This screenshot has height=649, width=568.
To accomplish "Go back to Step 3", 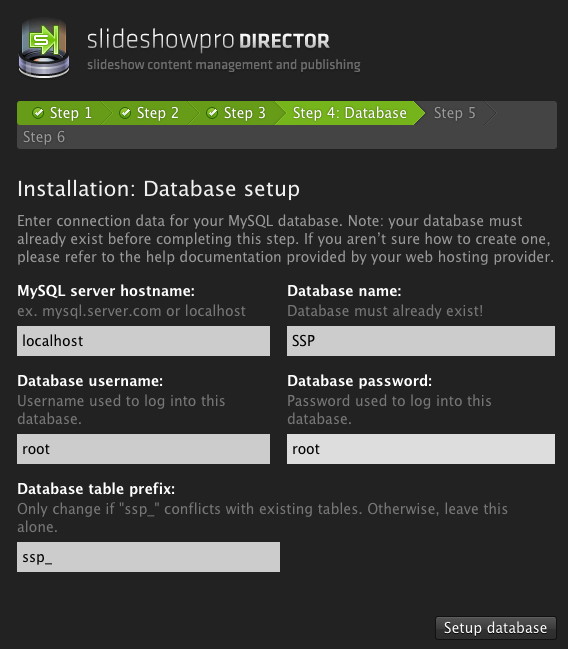I will click(237, 113).
